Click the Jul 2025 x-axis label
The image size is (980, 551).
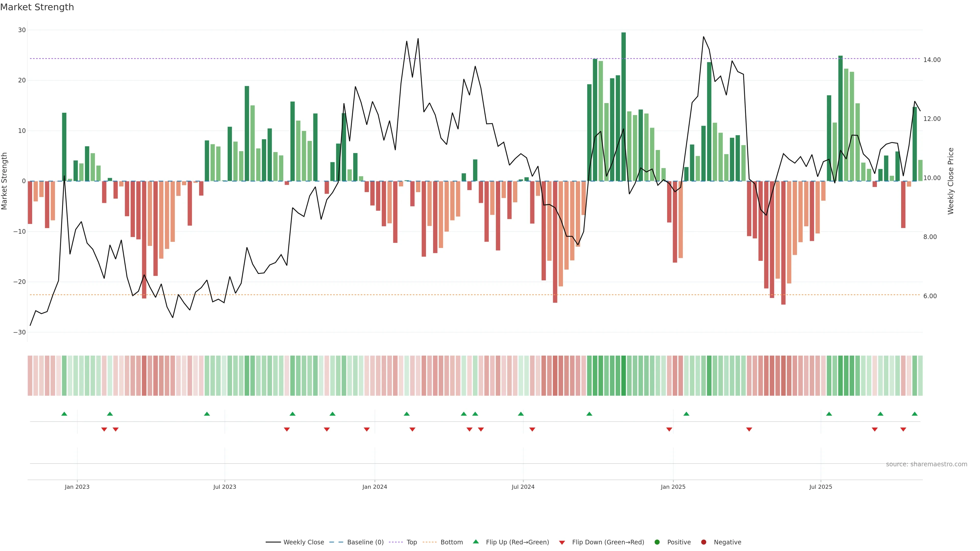[820, 487]
